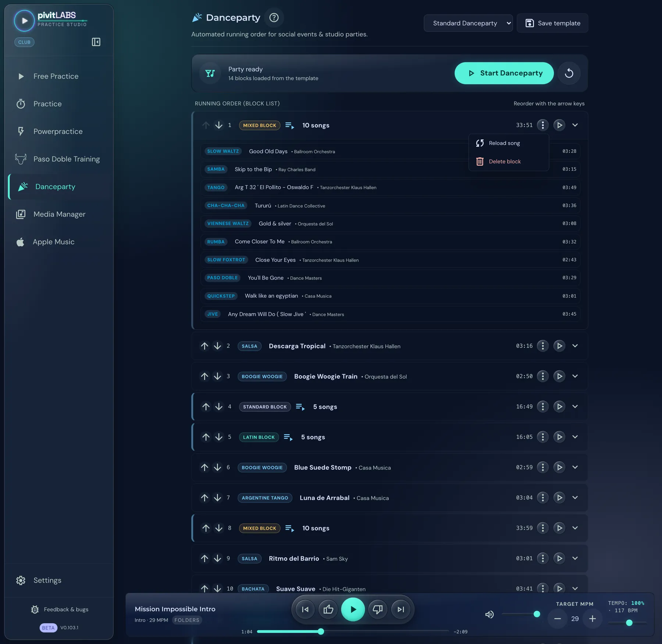This screenshot has height=644, width=662.
Task: Open options for Luna de Arrabal
Action: (x=542, y=498)
